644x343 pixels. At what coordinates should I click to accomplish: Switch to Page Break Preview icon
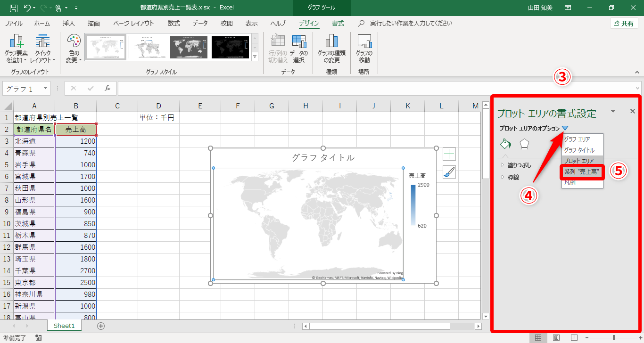(x=574, y=338)
